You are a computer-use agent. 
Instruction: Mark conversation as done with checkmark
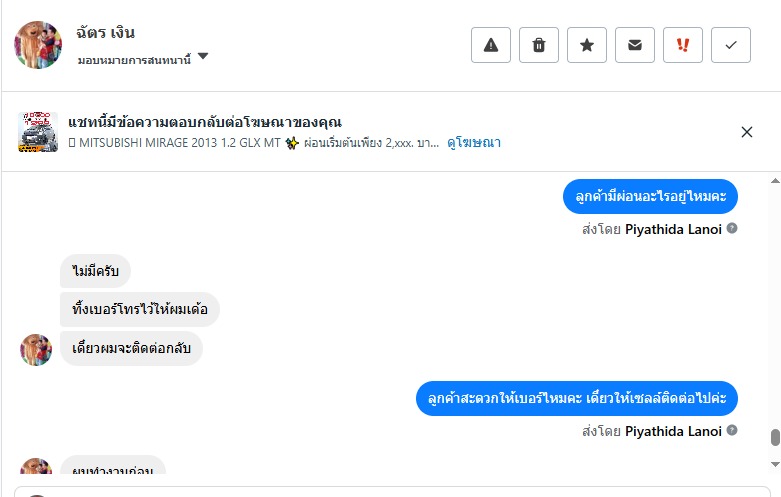(x=731, y=45)
